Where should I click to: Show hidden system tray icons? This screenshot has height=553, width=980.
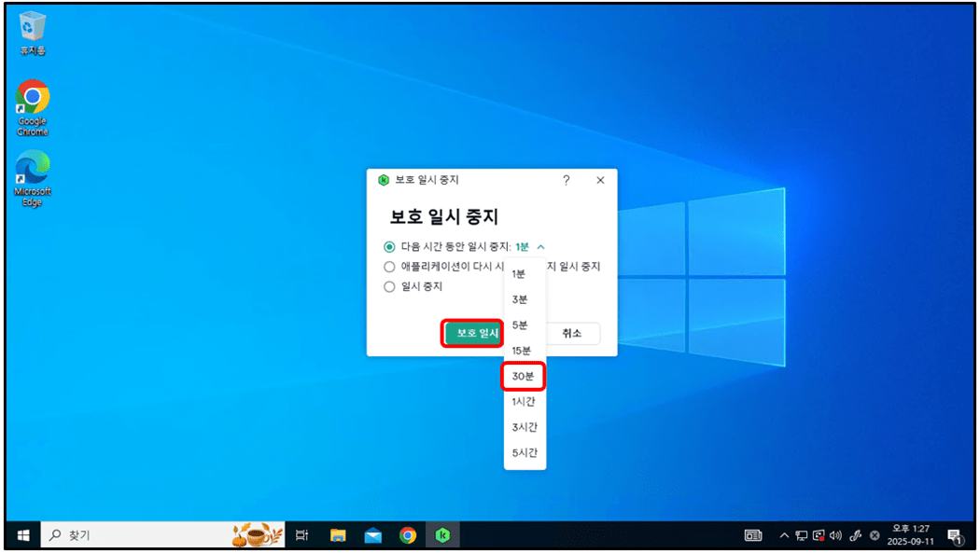pyautogui.click(x=784, y=535)
